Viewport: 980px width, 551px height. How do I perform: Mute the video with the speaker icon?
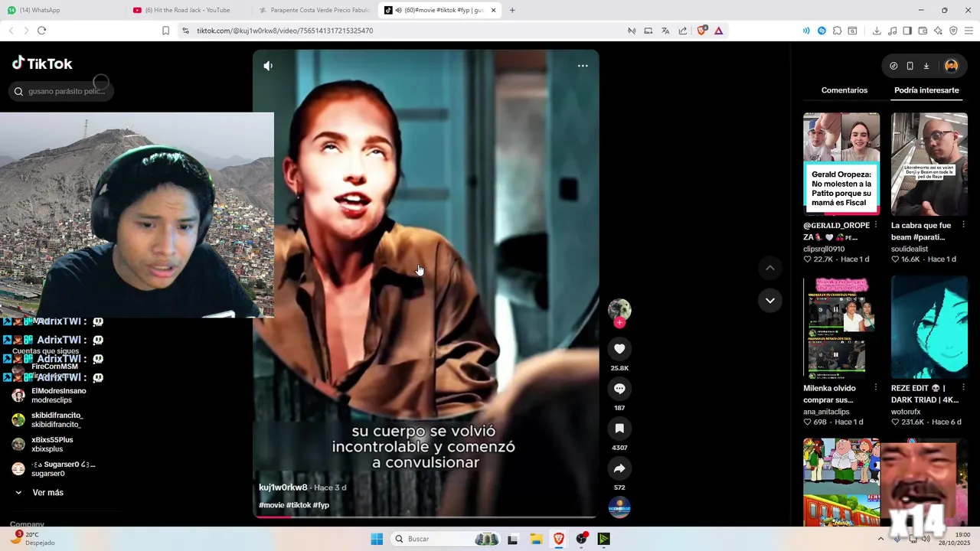pos(268,66)
